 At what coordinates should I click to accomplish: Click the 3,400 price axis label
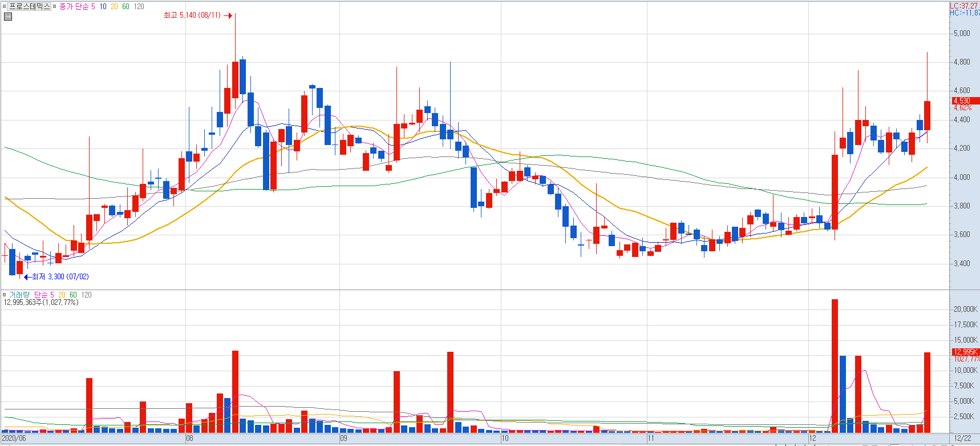(x=962, y=263)
